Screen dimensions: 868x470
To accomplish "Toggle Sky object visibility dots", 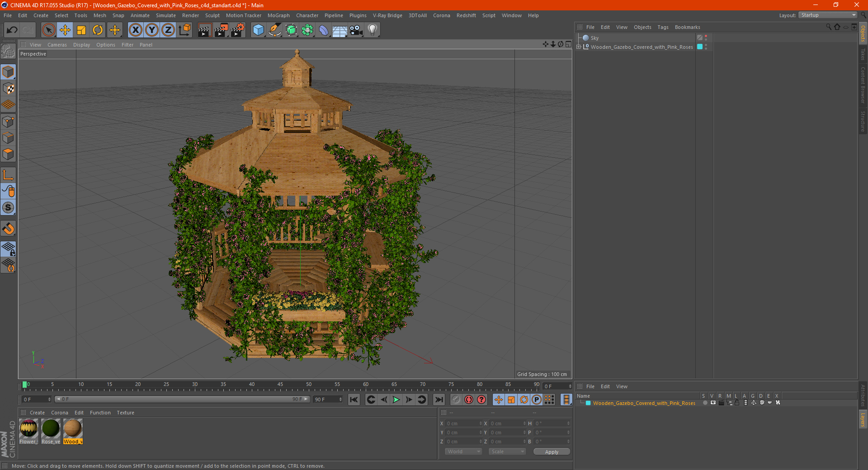I will point(706,38).
